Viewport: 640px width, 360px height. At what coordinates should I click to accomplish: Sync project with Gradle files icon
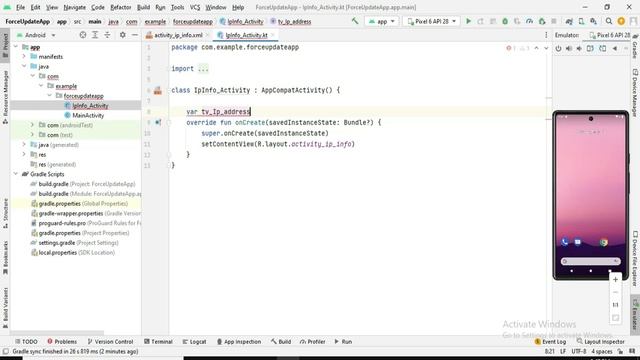click(569, 21)
